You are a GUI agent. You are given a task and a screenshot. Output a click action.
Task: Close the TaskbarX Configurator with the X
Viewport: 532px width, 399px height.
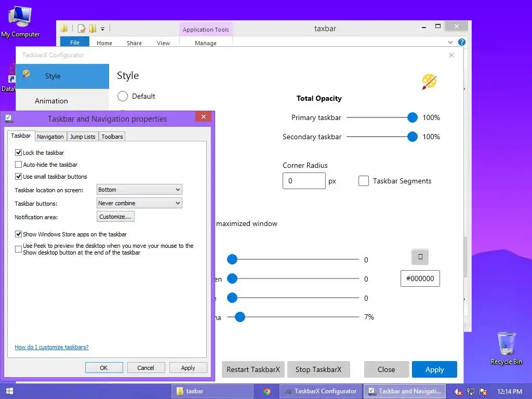pyautogui.click(x=451, y=55)
